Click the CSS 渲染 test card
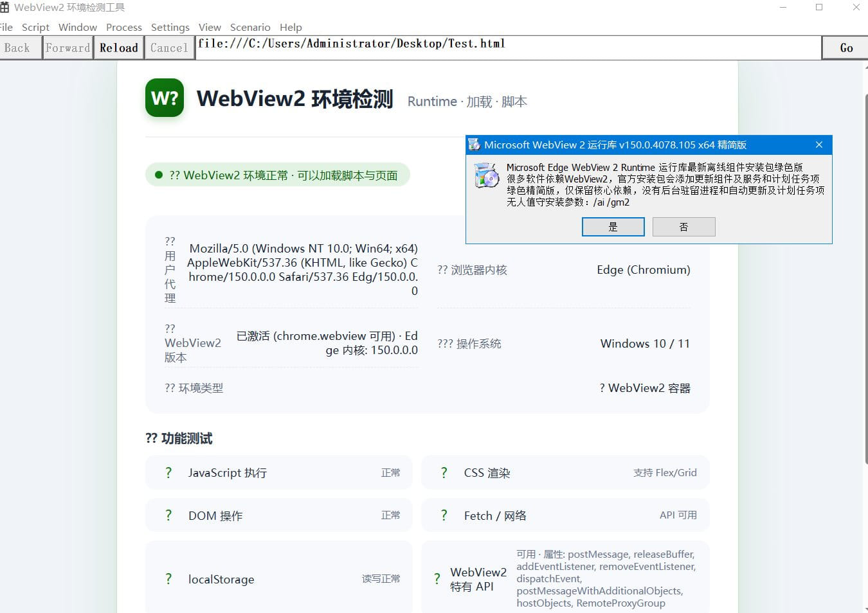 click(565, 473)
